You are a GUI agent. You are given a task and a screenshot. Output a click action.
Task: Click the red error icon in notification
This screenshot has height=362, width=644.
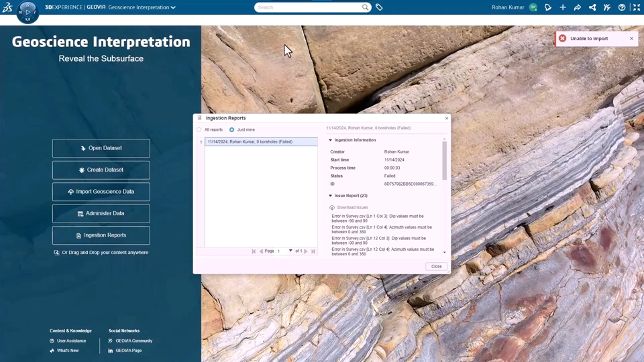(x=562, y=38)
